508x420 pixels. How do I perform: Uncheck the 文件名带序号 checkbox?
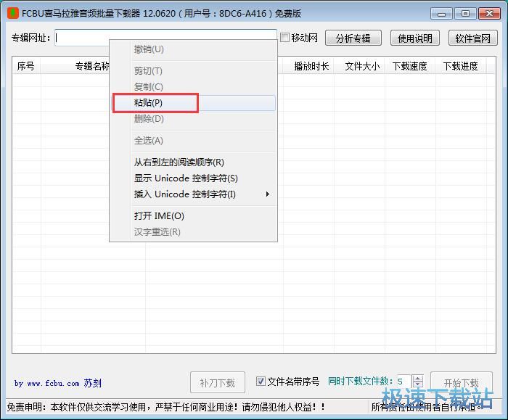[261, 381]
